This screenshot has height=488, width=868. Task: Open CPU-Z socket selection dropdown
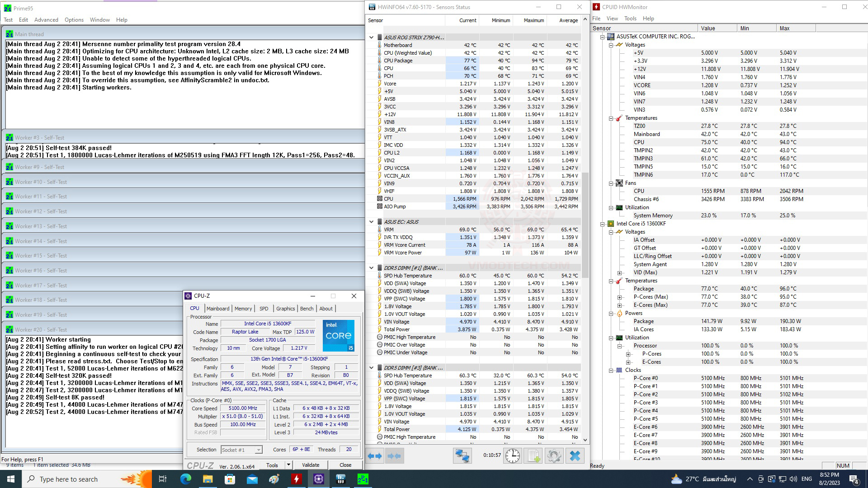tap(258, 450)
